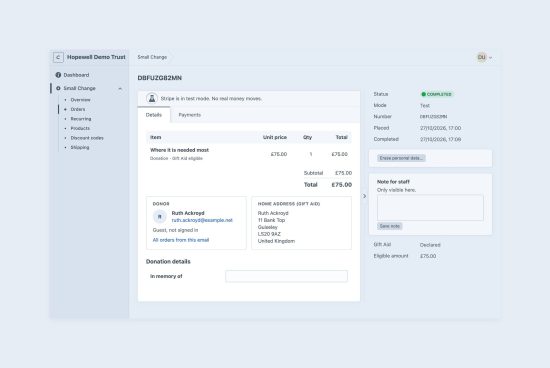550x368 pixels.
Task: Click the ruth.ackroyd@example.net email link
Action: 202,220
